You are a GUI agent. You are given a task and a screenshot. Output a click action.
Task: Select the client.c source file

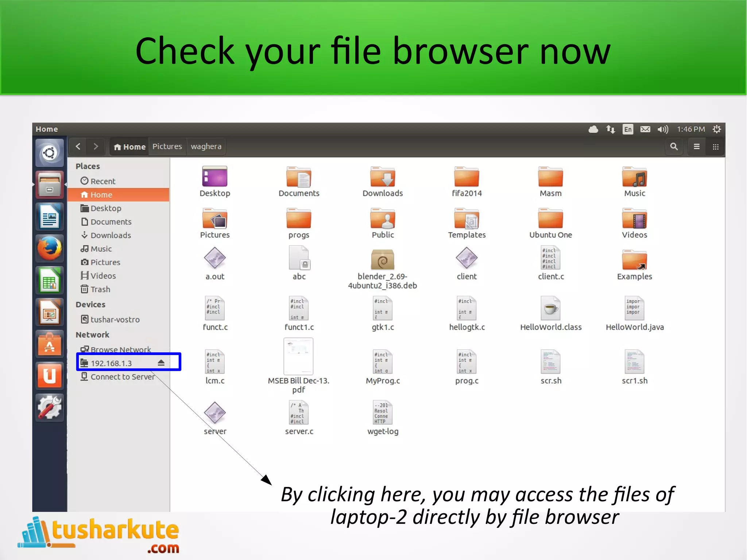[550, 263]
